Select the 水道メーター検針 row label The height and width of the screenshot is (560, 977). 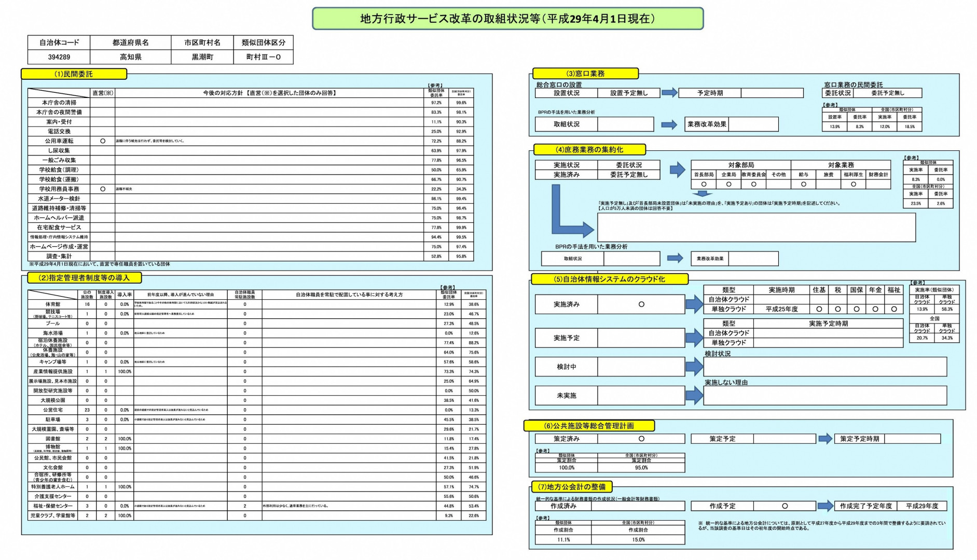[59, 199]
